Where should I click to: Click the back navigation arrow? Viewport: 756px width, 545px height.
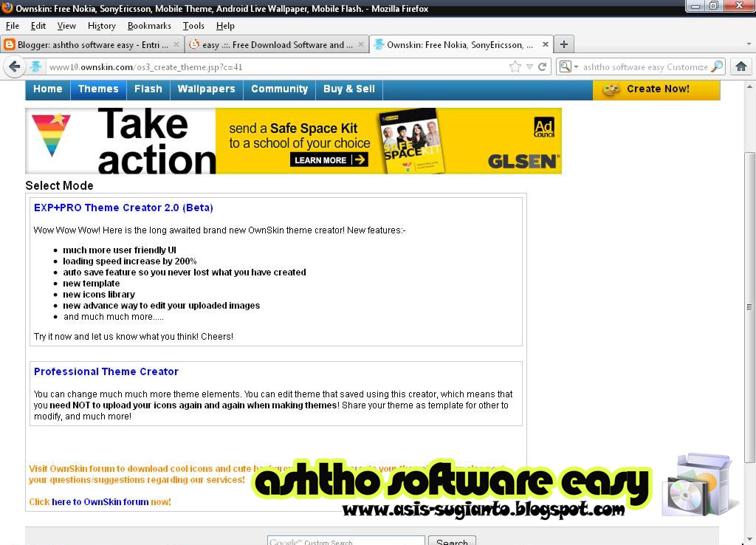[14, 66]
